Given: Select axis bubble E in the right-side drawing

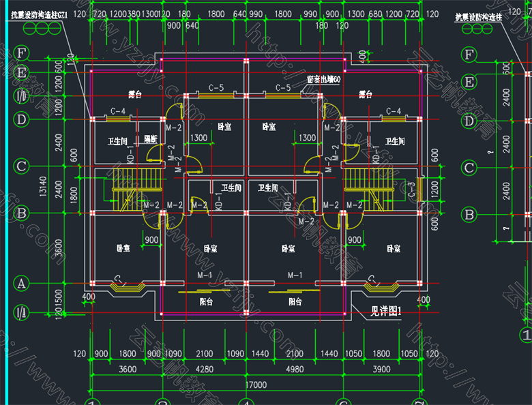Looking at the screenshot, I should point(469,82).
